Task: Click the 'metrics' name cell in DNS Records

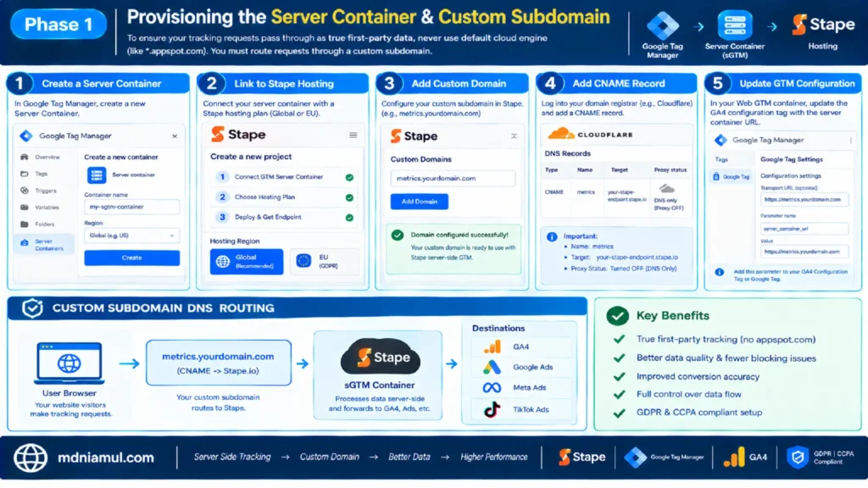Action: point(586,192)
